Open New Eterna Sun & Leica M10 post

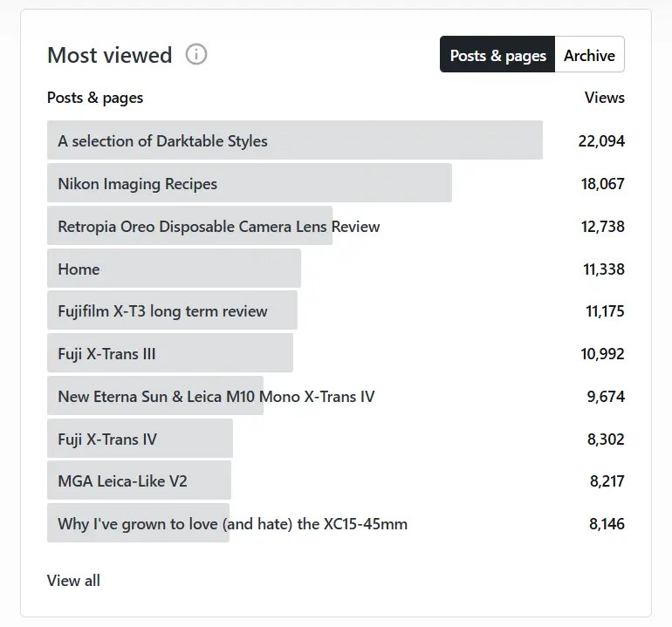tap(216, 397)
